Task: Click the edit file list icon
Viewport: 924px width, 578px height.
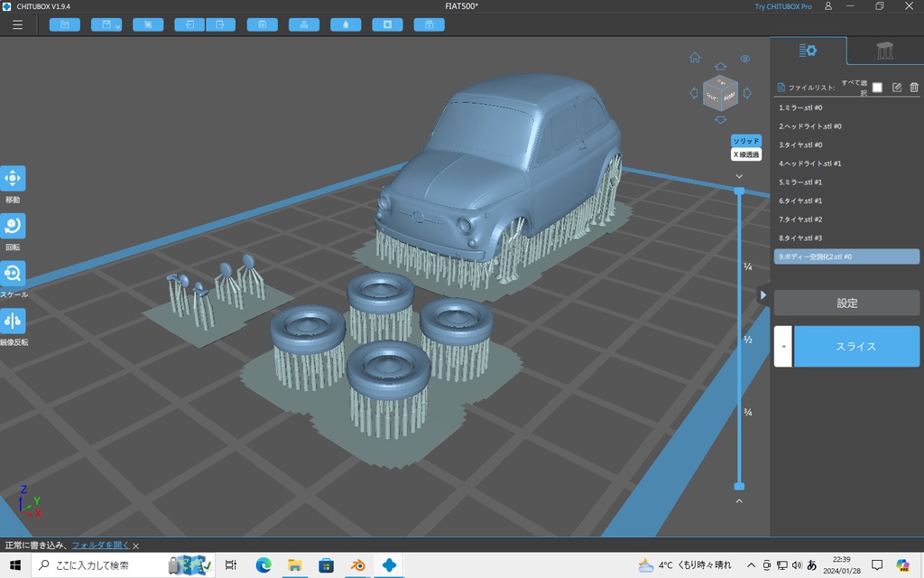Action: (x=896, y=88)
